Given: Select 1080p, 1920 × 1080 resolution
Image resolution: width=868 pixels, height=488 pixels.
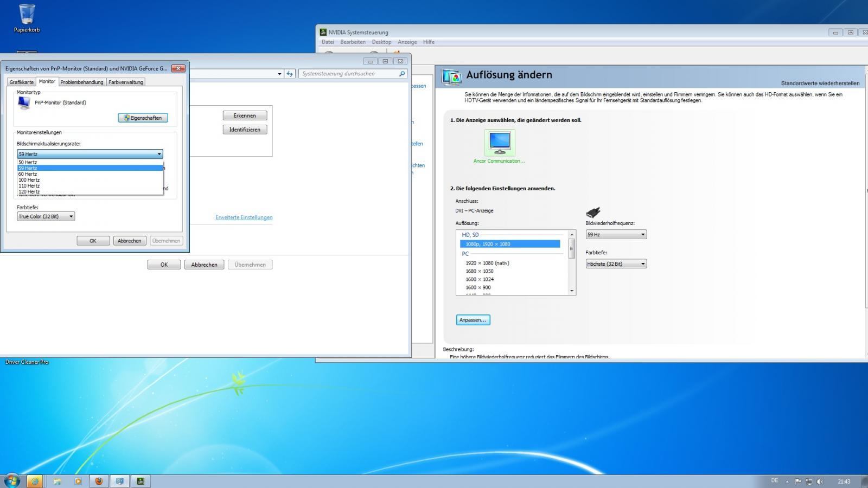Looking at the screenshot, I should click(510, 244).
